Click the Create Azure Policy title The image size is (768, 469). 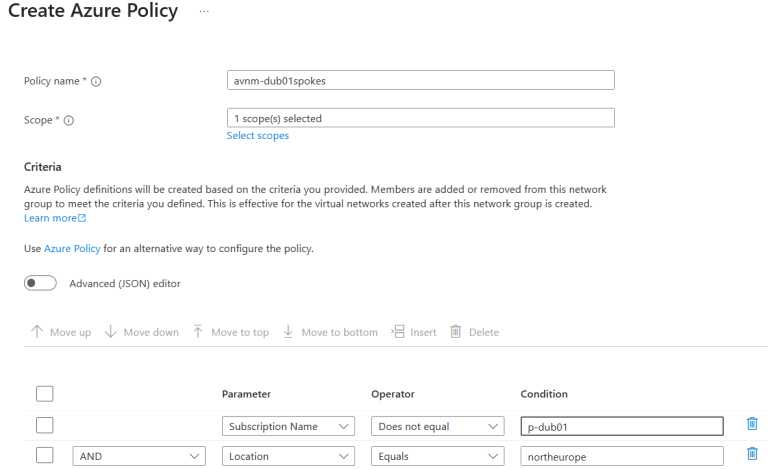click(93, 10)
